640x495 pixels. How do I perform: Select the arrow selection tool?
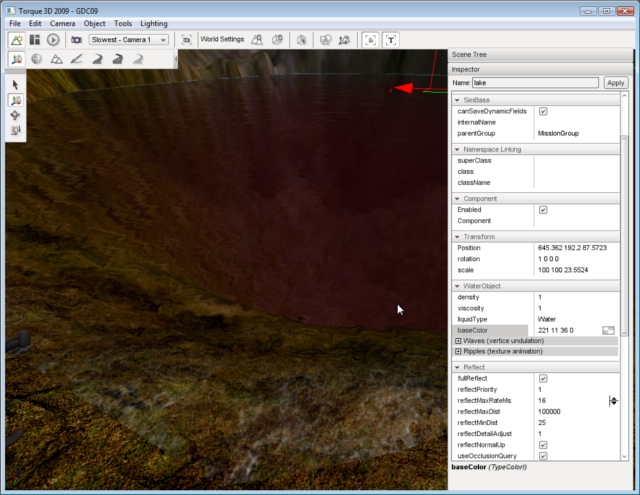(x=16, y=85)
